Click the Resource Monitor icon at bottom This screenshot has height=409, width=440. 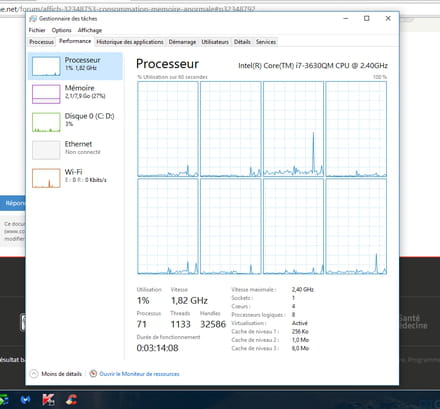(93, 374)
